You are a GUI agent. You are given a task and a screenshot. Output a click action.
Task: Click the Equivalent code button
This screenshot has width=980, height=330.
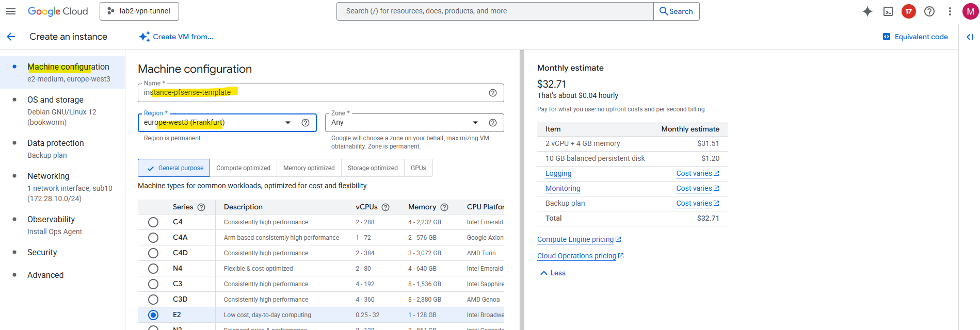click(x=915, y=37)
